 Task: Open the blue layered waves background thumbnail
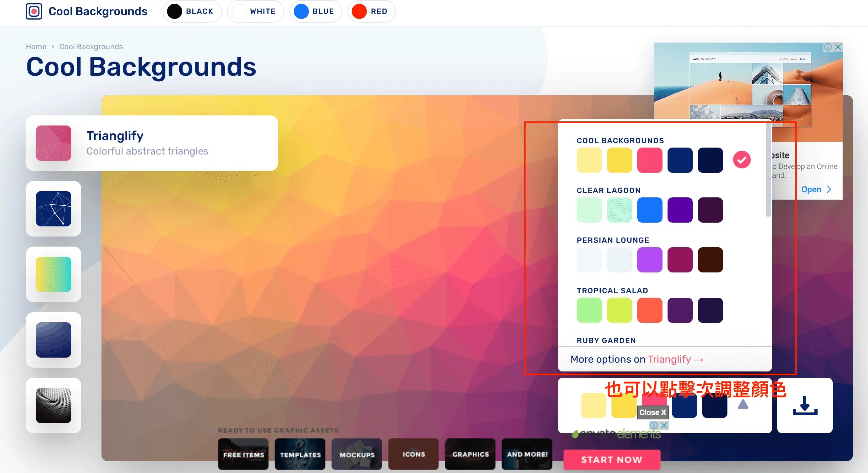point(54,340)
